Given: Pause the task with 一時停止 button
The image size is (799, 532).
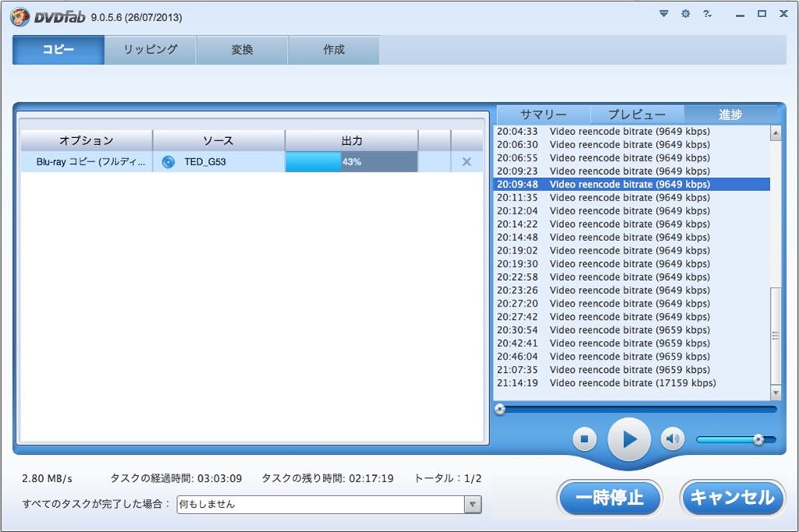Looking at the screenshot, I should (x=609, y=498).
